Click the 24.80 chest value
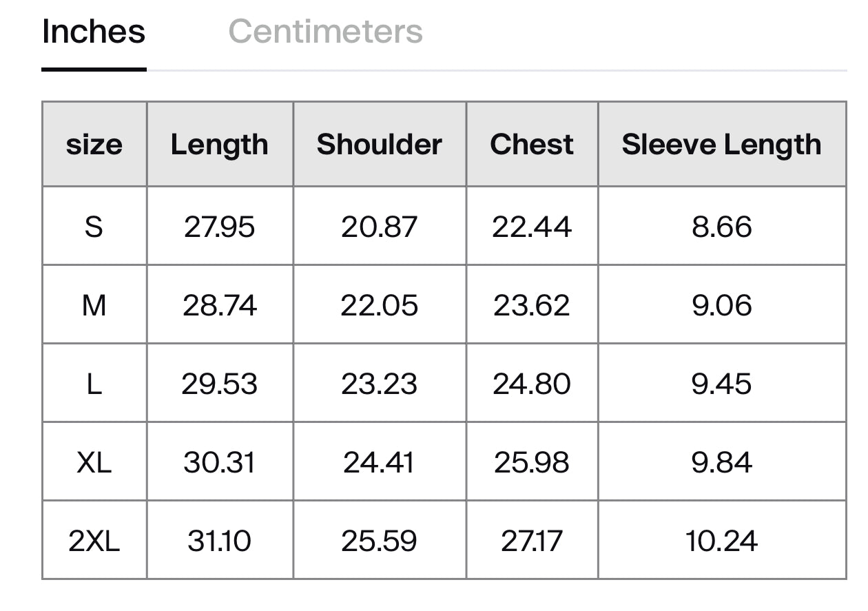868x611 pixels. pyautogui.click(x=532, y=384)
